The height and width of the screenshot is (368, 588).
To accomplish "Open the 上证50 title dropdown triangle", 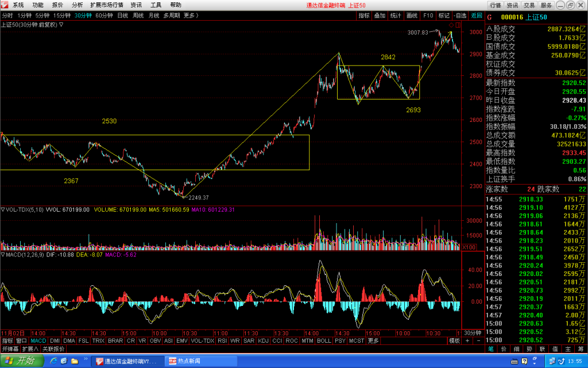I will 61,25.
